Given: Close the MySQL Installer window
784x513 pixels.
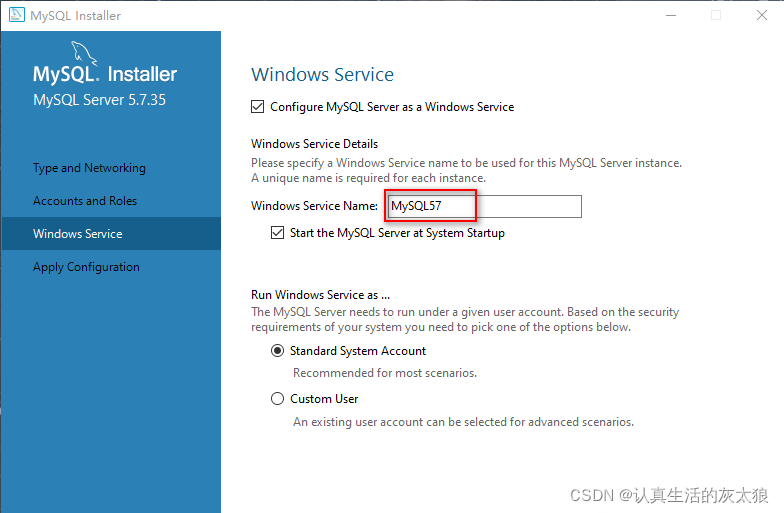Looking at the screenshot, I should (762, 16).
